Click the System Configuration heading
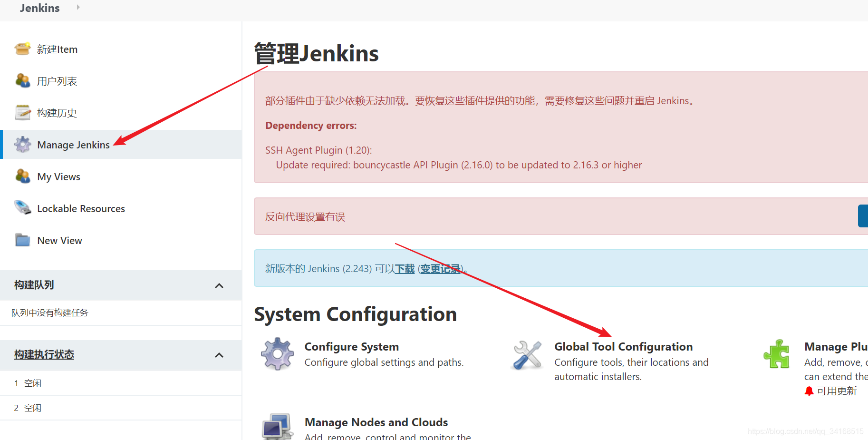The height and width of the screenshot is (440, 868). 356,314
